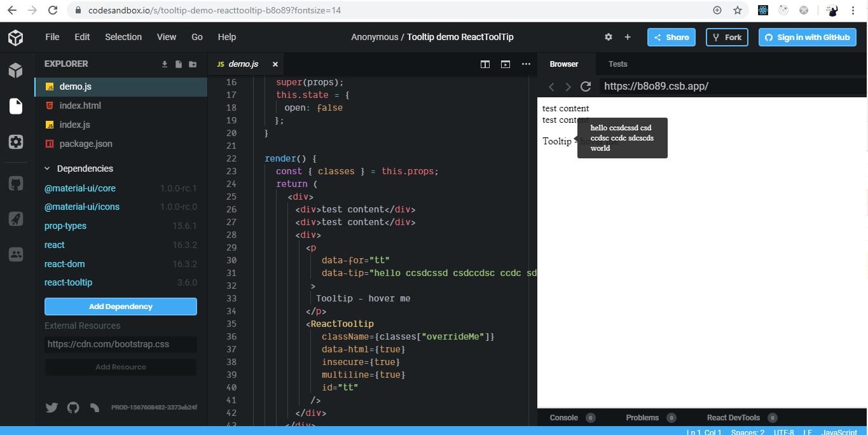Open the Edit menu

tap(82, 37)
